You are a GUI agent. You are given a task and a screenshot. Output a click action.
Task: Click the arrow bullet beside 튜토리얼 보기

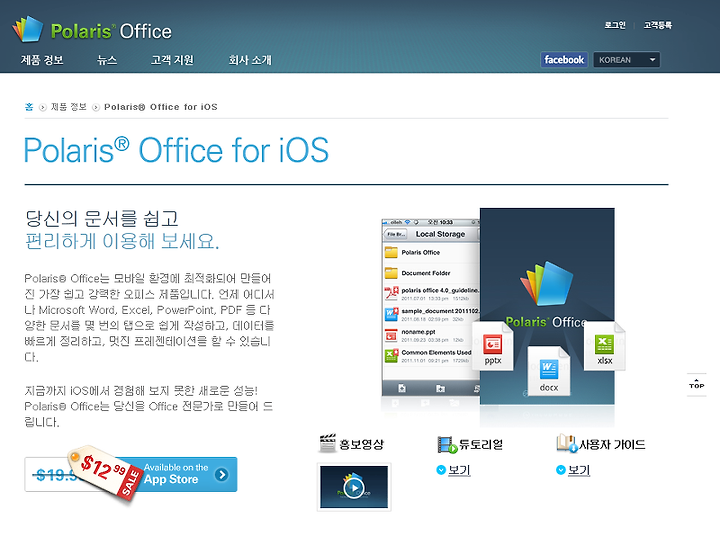441,470
